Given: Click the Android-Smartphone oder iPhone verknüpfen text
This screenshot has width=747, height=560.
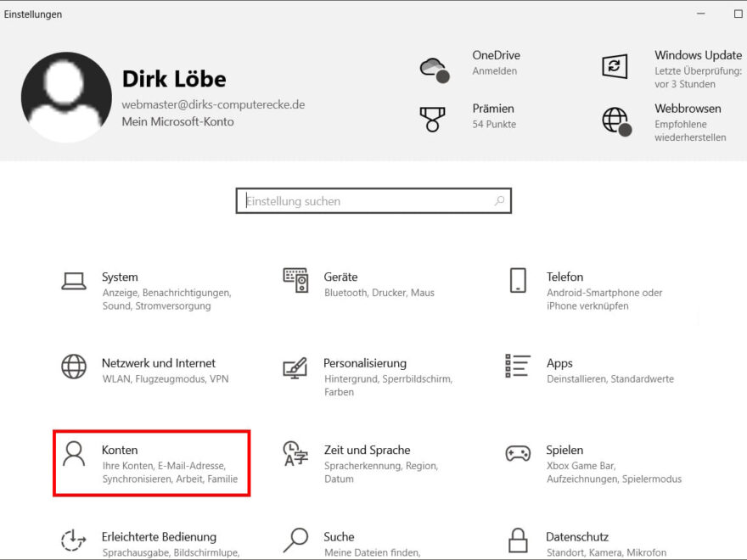Looking at the screenshot, I should click(x=604, y=300).
